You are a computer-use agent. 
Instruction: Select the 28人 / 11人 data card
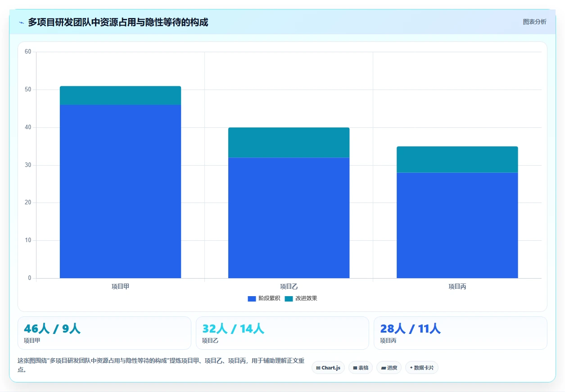461,333
